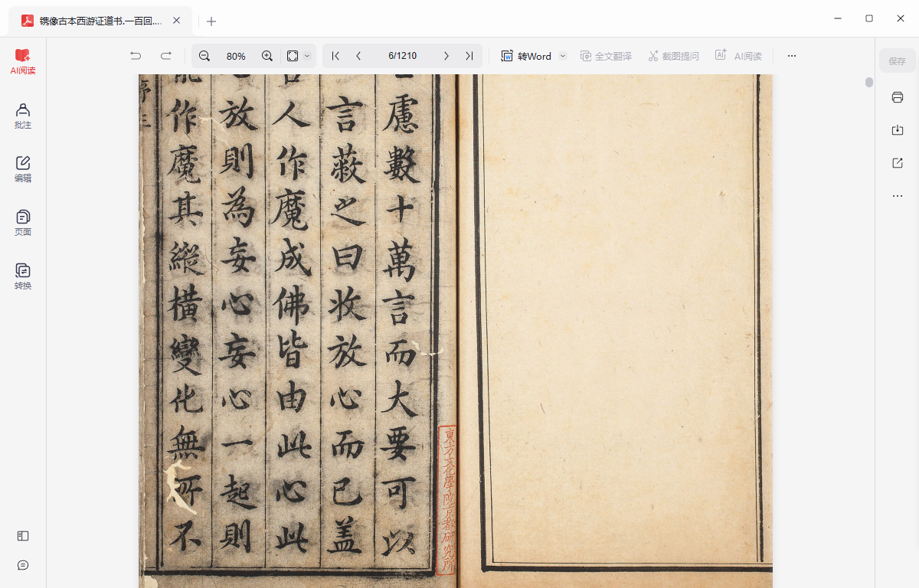Open the 页面 page tool
This screenshot has width=919, height=588.
tap(23, 223)
